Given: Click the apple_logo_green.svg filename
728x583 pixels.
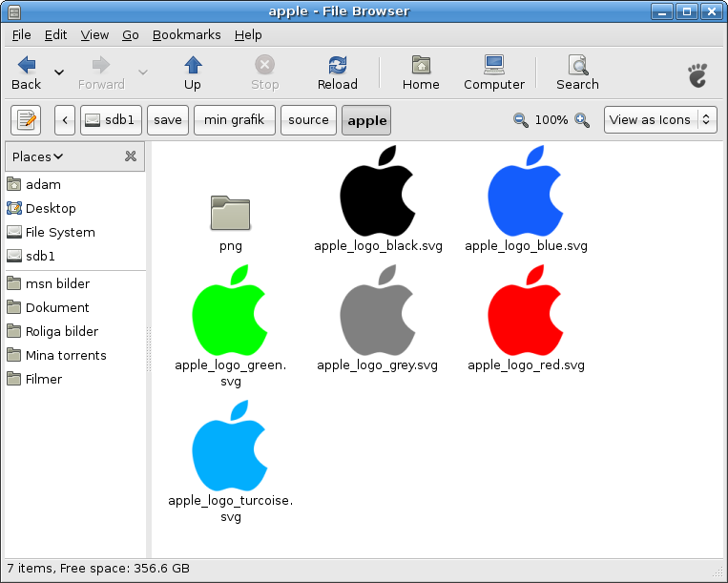Looking at the screenshot, I should click(231, 373).
